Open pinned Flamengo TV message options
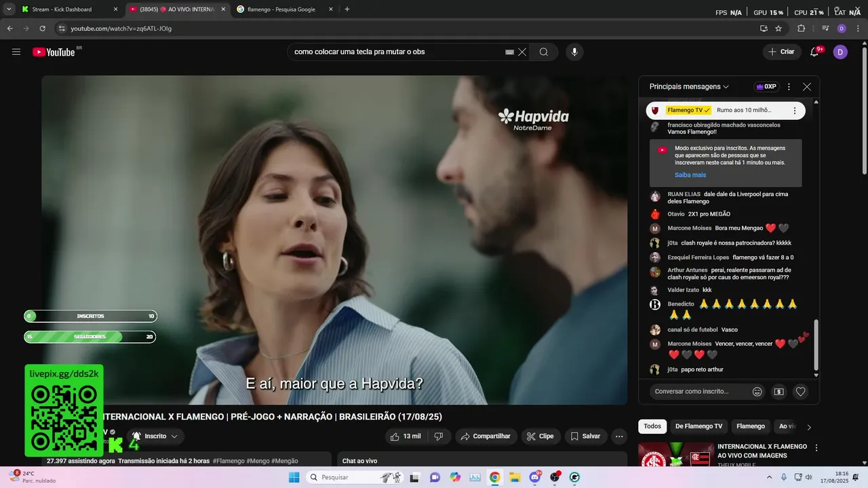 pos(795,110)
